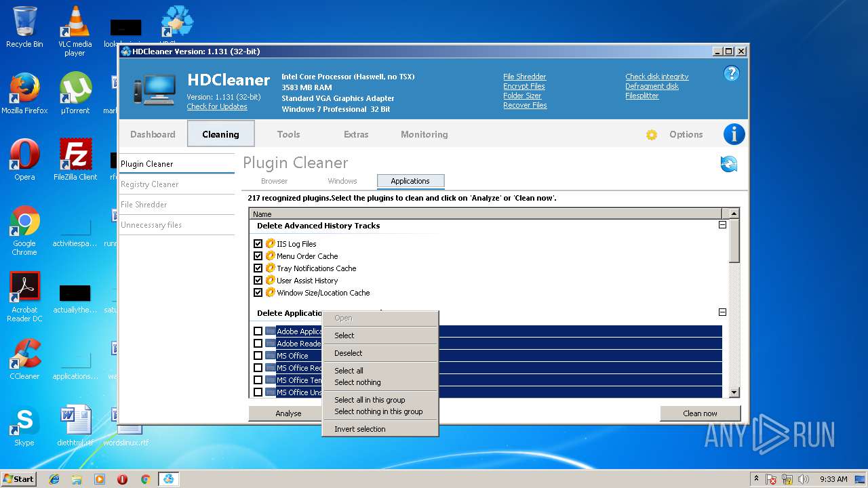The height and width of the screenshot is (488, 868).
Task: Uncheck the IIS Log Files checkbox
Action: coord(258,243)
